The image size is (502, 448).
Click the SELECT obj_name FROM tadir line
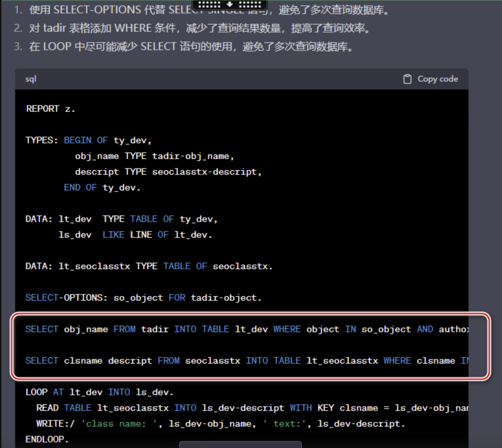(x=237, y=330)
